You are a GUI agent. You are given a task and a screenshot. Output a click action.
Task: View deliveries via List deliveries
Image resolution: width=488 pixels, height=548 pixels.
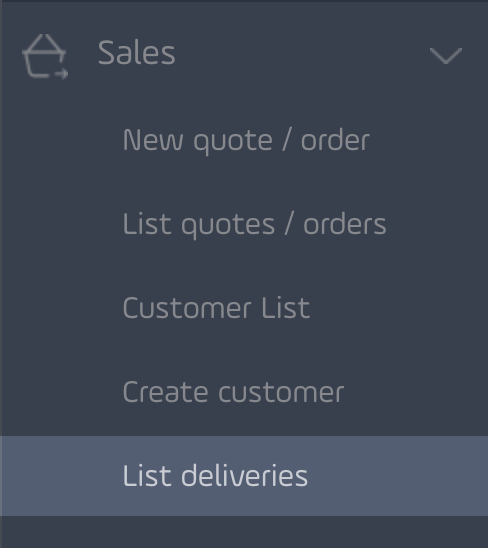tap(215, 476)
